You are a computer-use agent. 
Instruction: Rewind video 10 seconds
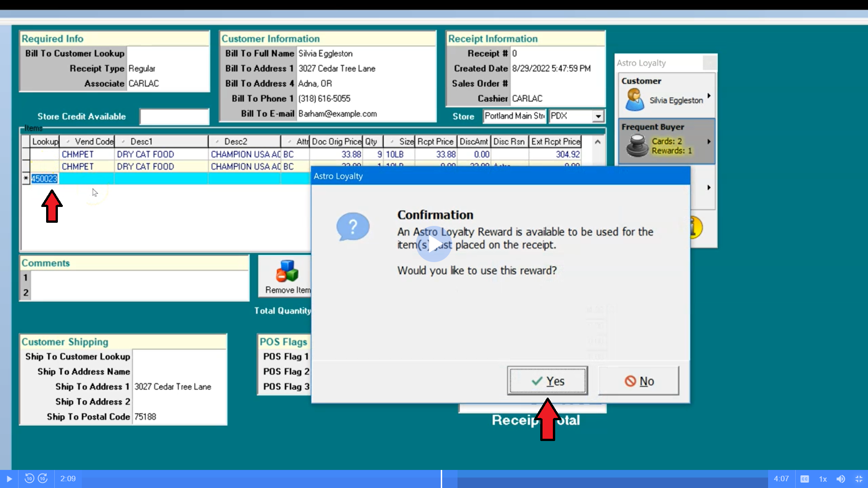(29, 479)
